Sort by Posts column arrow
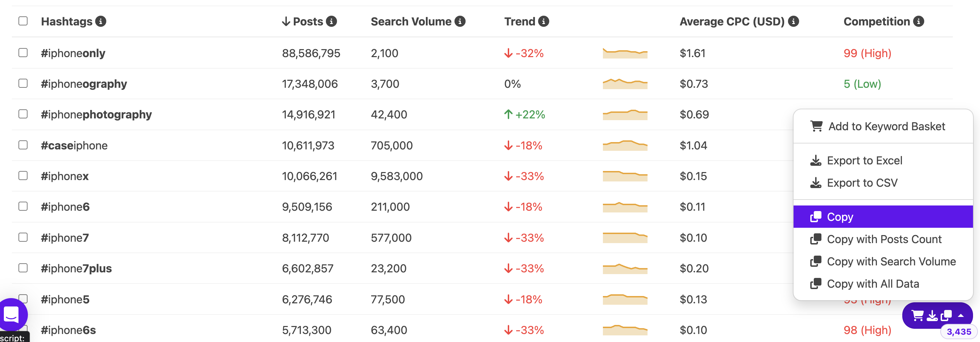Image resolution: width=980 pixels, height=342 pixels. tap(286, 21)
